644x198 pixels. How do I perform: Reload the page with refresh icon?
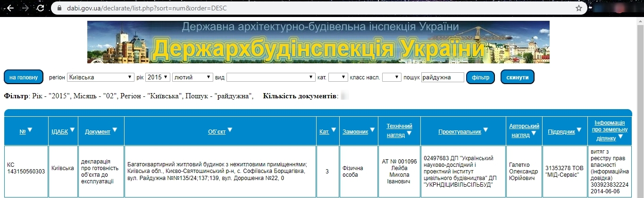coord(41,8)
